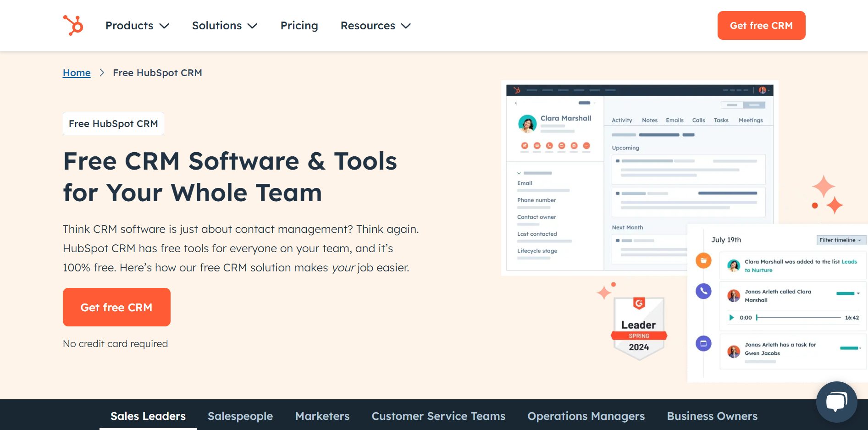Image resolution: width=868 pixels, height=430 pixels.
Task: Click Get free CRM in the top navigation
Action: coord(761,26)
